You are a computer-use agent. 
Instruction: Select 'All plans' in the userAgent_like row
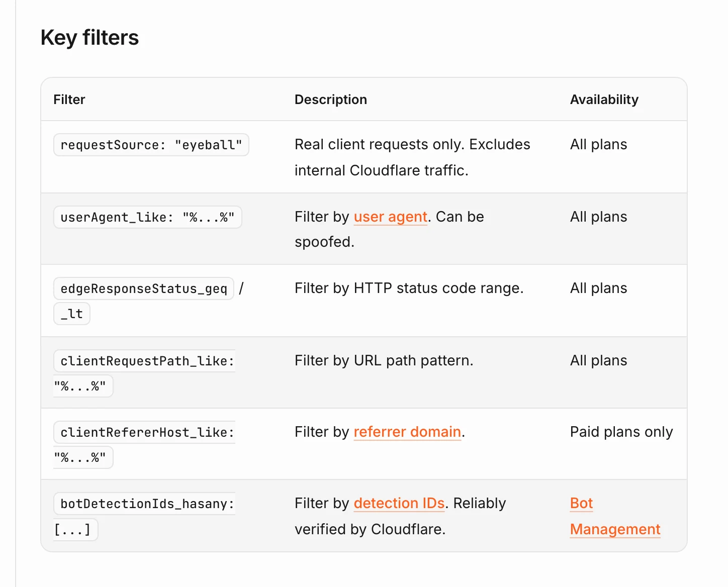599,217
